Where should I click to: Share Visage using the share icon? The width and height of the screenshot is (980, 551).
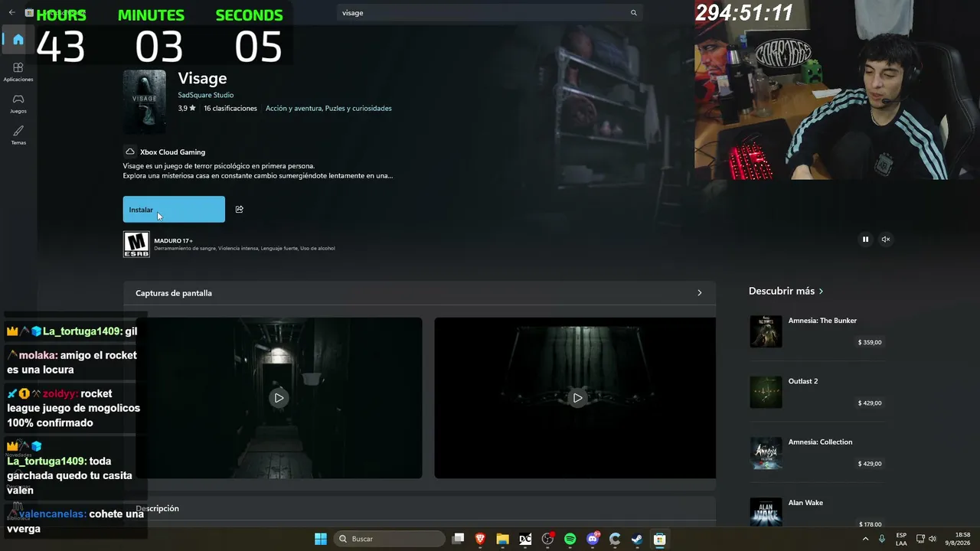240,209
